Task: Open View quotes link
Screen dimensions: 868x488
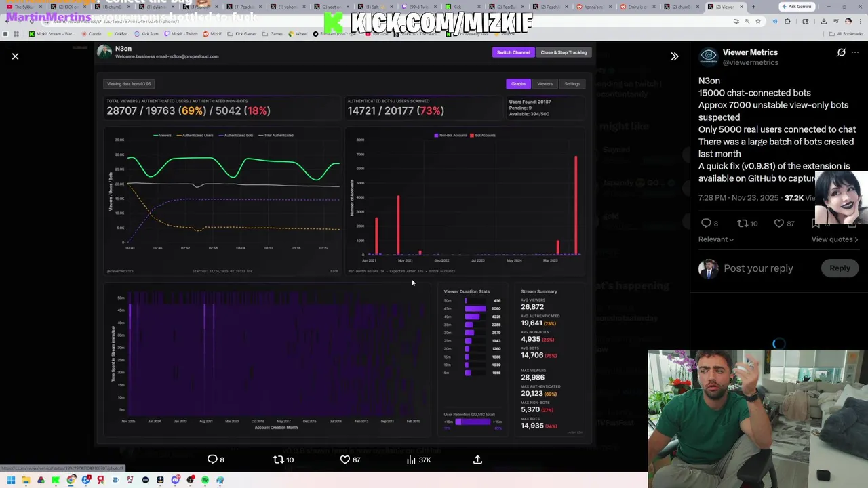Action: point(835,239)
